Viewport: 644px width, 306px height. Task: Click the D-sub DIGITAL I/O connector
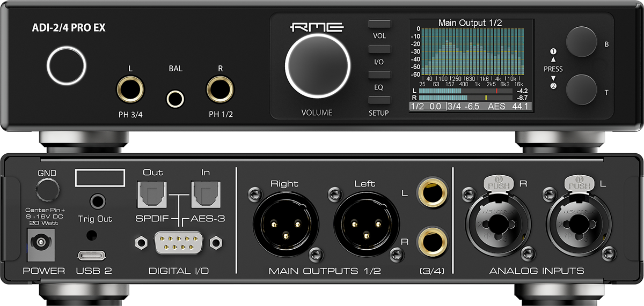178,242
